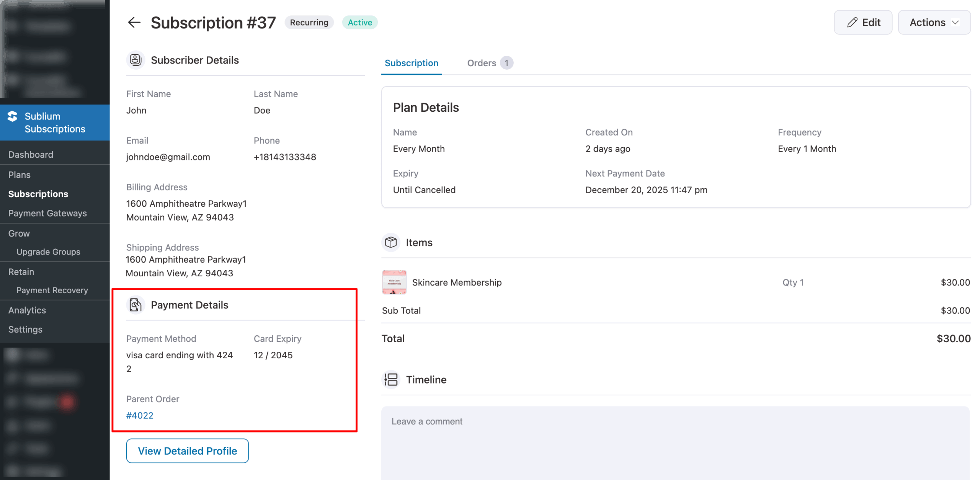Expand the Grow section in the sidebar
Image resolution: width=980 pixels, height=480 pixels.
click(18, 233)
